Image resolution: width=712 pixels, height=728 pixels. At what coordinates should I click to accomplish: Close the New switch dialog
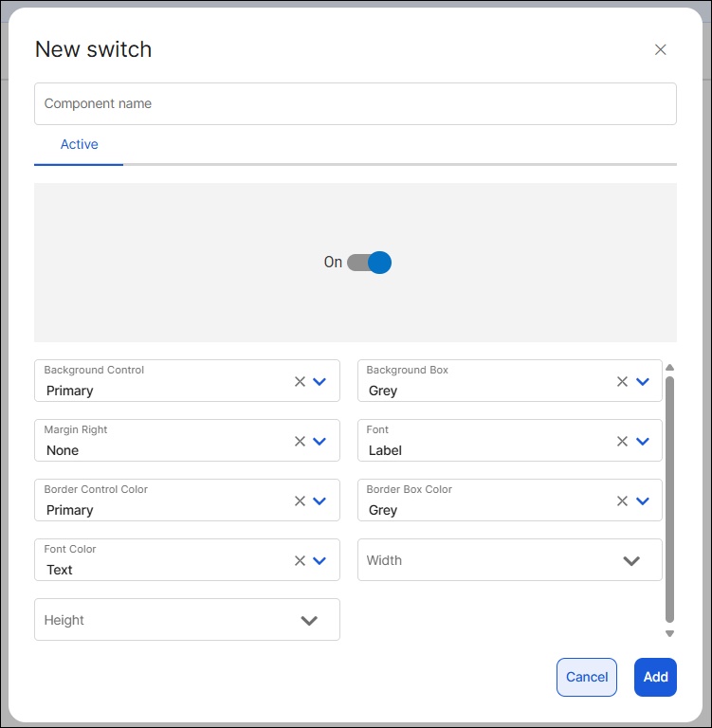coord(661,50)
